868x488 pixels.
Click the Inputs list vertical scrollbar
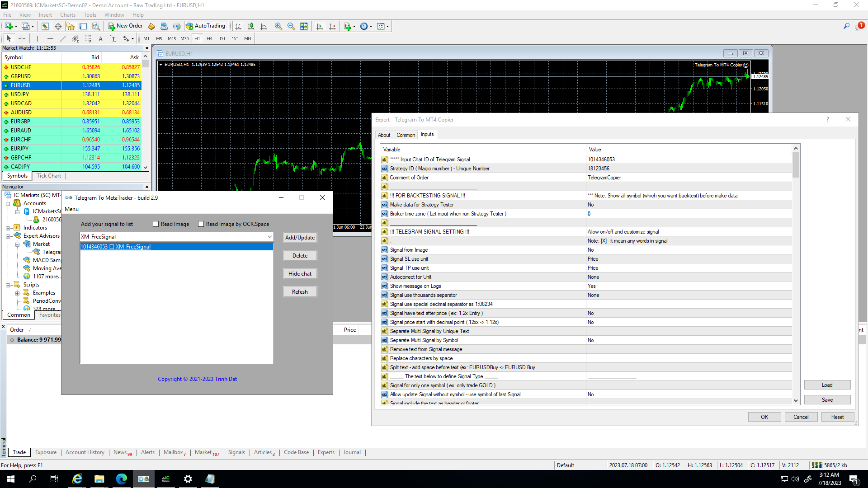pos(796,274)
